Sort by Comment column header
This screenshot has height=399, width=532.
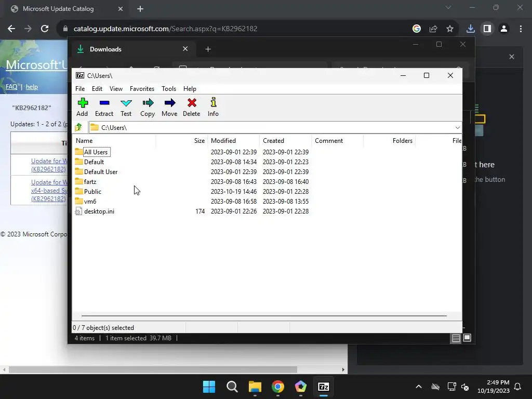tap(338, 140)
